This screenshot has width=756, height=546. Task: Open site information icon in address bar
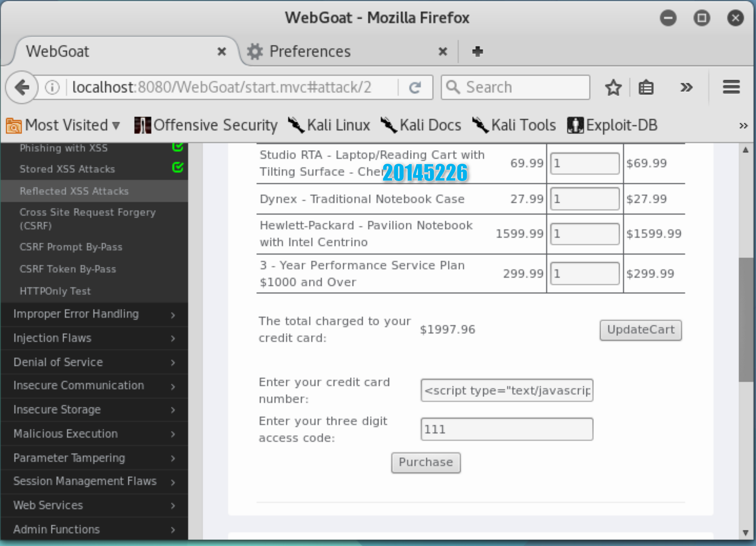pyautogui.click(x=52, y=87)
